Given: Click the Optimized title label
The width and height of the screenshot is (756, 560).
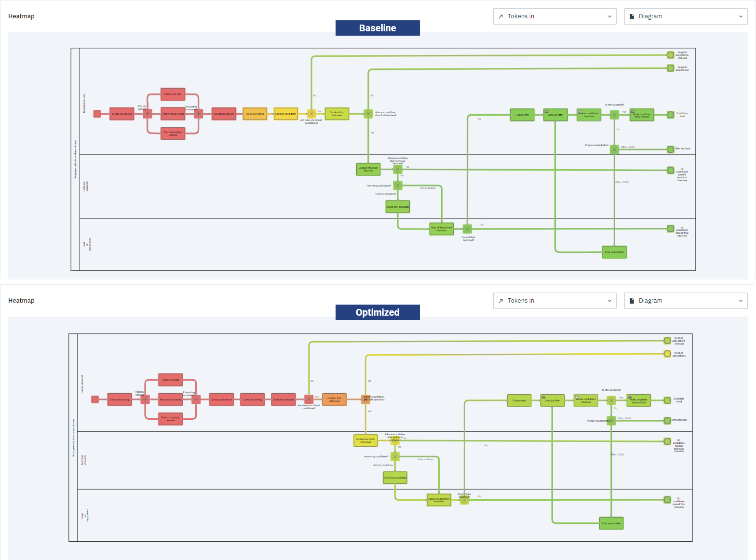Looking at the screenshot, I should click(x=378, y=312).
